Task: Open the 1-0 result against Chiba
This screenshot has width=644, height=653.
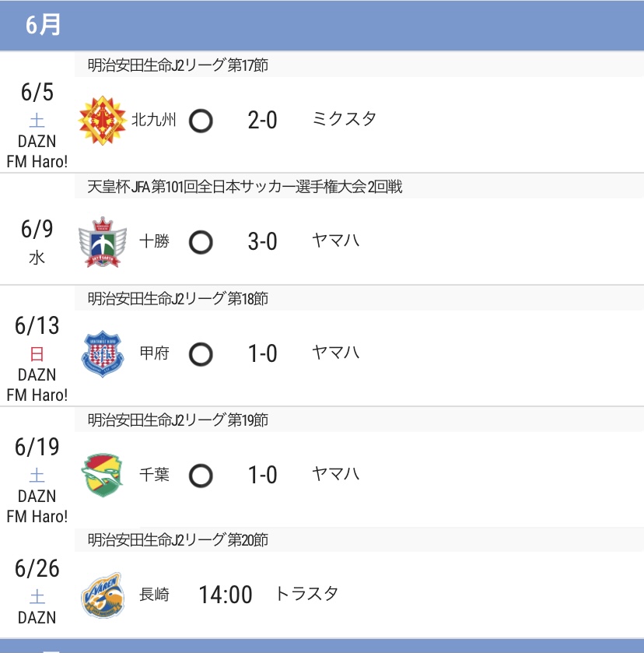Action: pos(262,475)
